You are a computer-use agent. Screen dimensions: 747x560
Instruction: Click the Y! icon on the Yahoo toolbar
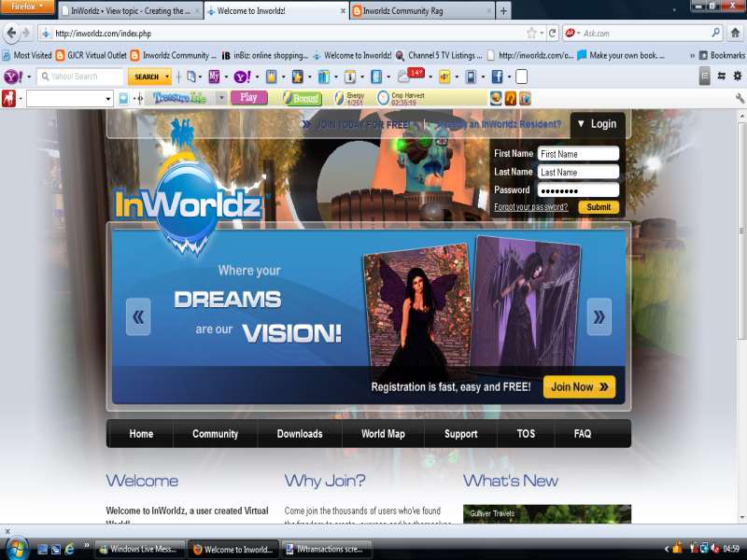(x=13, y=77)
